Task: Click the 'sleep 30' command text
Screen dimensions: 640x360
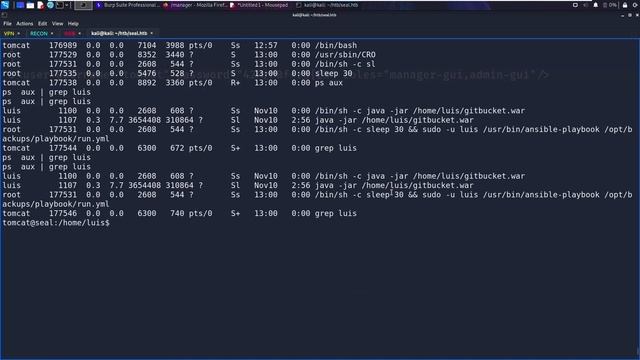Action: [x=333, y=73]
